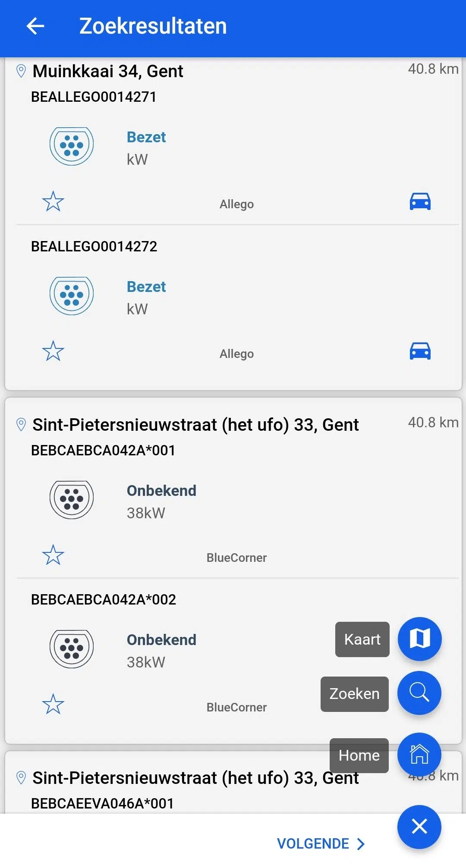
Task: Favorite charger BEALLEGO0014271 with the star
Action: (53, 201)
